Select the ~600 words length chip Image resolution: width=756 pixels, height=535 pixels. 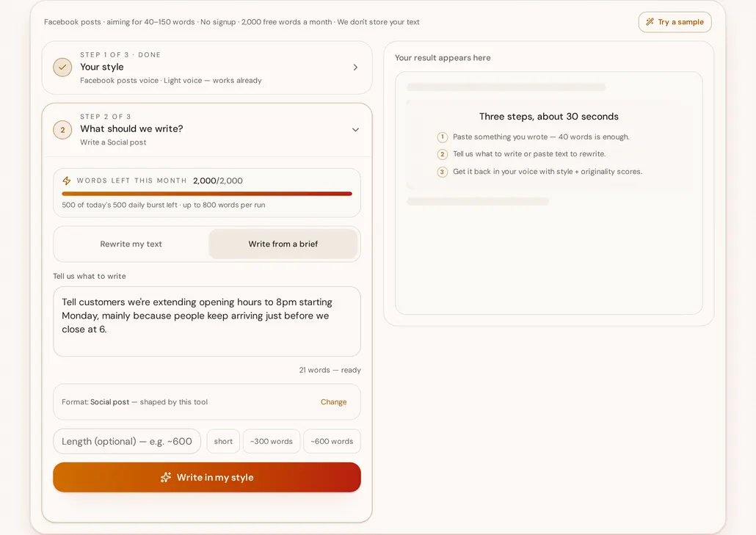(332, 442)
